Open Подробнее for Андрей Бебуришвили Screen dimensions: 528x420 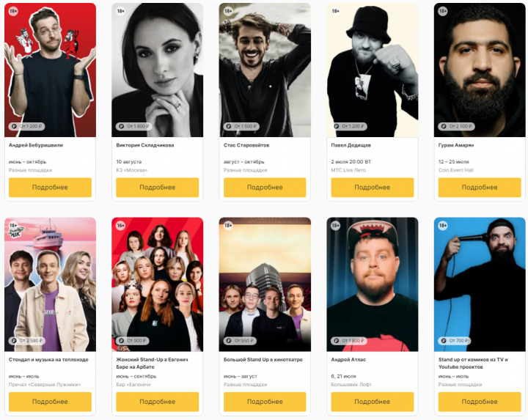[x=50, y=188]
